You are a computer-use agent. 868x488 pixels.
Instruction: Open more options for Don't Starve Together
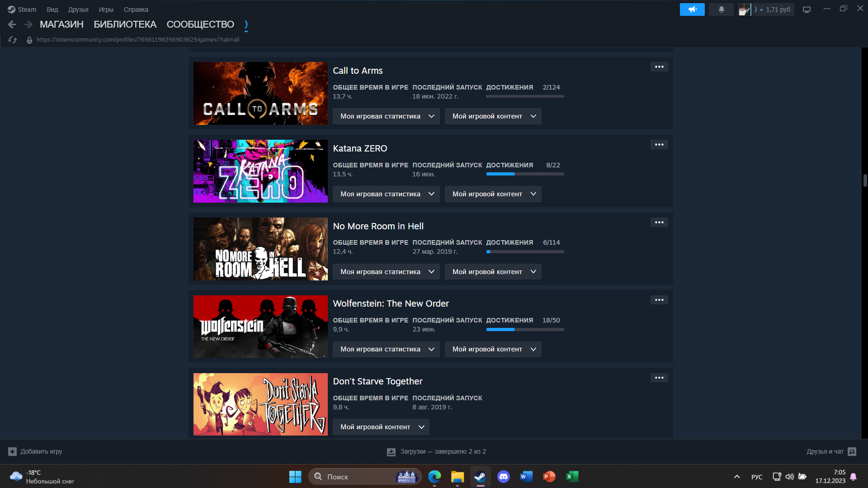point(659,378)
